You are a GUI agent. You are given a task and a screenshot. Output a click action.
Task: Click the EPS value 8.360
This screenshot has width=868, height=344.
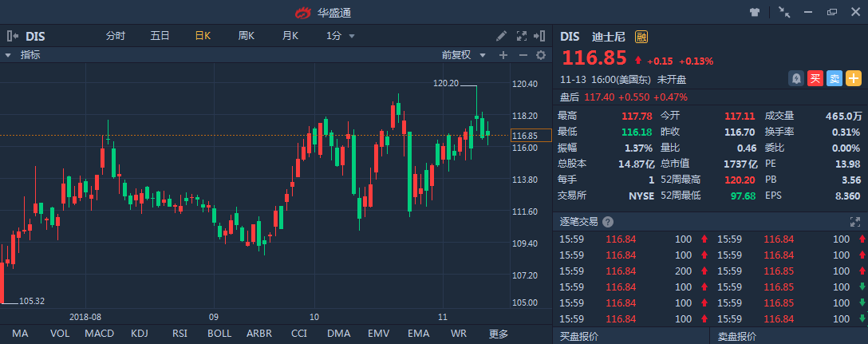click(x=848, y=196)
